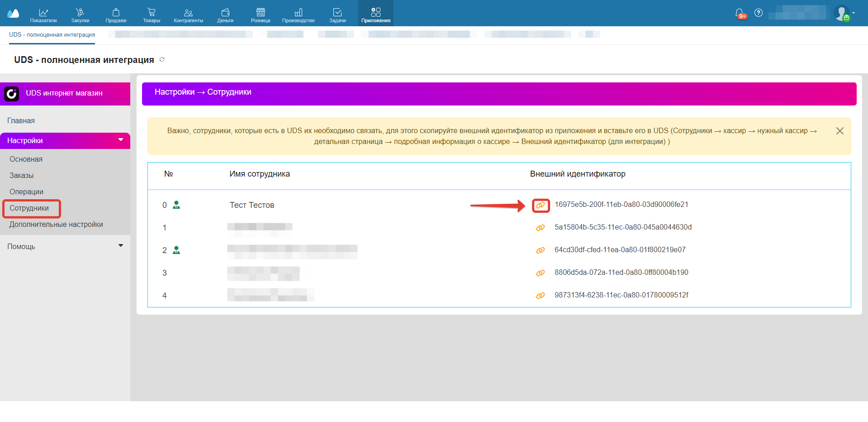Click the green user icon in row 2

176,250
